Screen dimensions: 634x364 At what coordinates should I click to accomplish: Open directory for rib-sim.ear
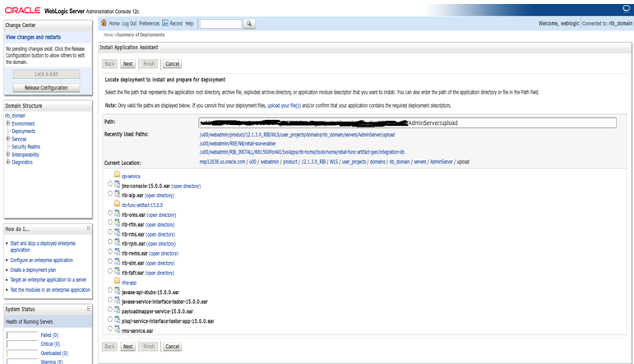click(160, 264)
